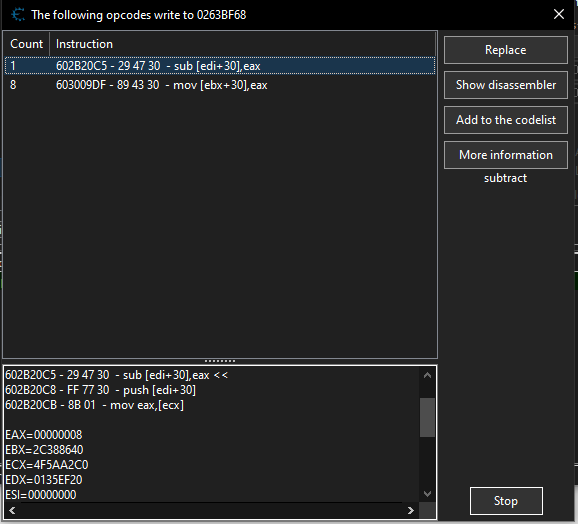Click the EDX=0135EF20 register line

click(x=44, y=480)
